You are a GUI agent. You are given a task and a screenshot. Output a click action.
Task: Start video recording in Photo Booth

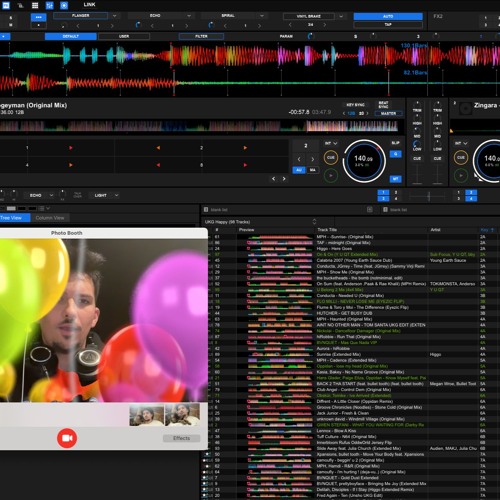[x=67, y=438]
